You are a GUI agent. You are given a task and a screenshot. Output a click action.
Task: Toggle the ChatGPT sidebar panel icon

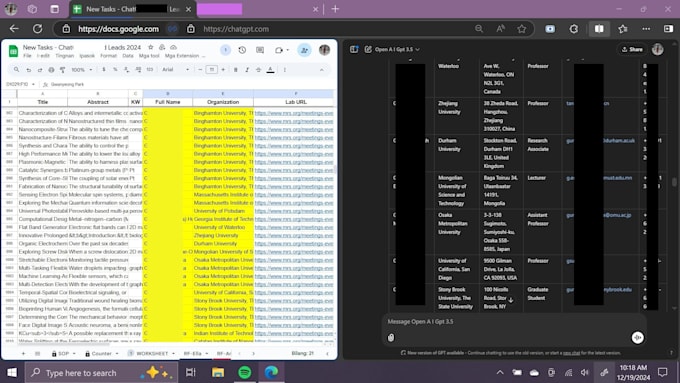pos(354,49)
